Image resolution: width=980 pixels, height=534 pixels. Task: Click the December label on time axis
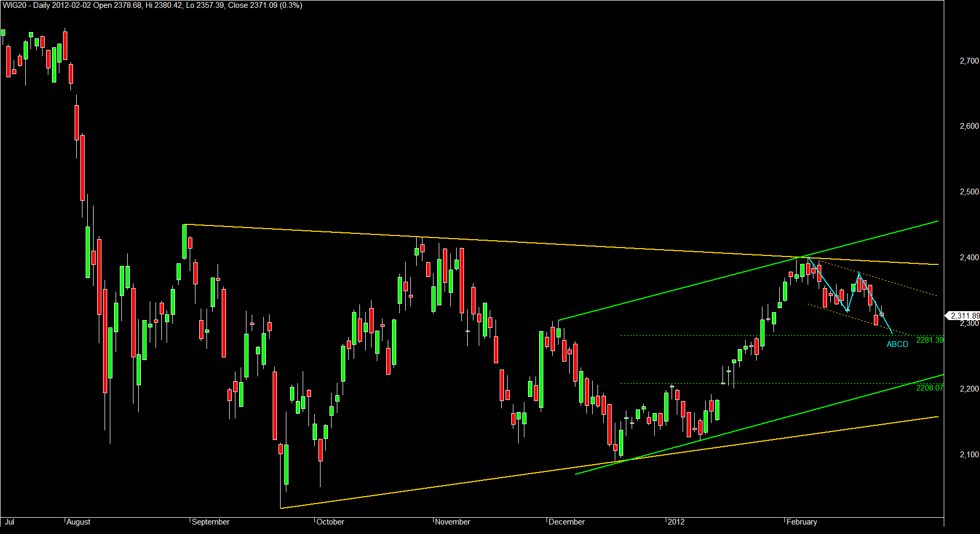[566, 522]
